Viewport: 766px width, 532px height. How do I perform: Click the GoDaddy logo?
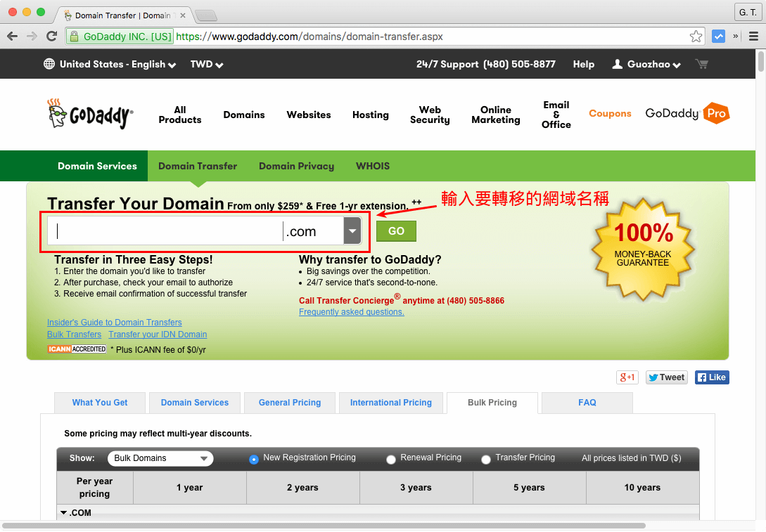[x=89, y=113]
